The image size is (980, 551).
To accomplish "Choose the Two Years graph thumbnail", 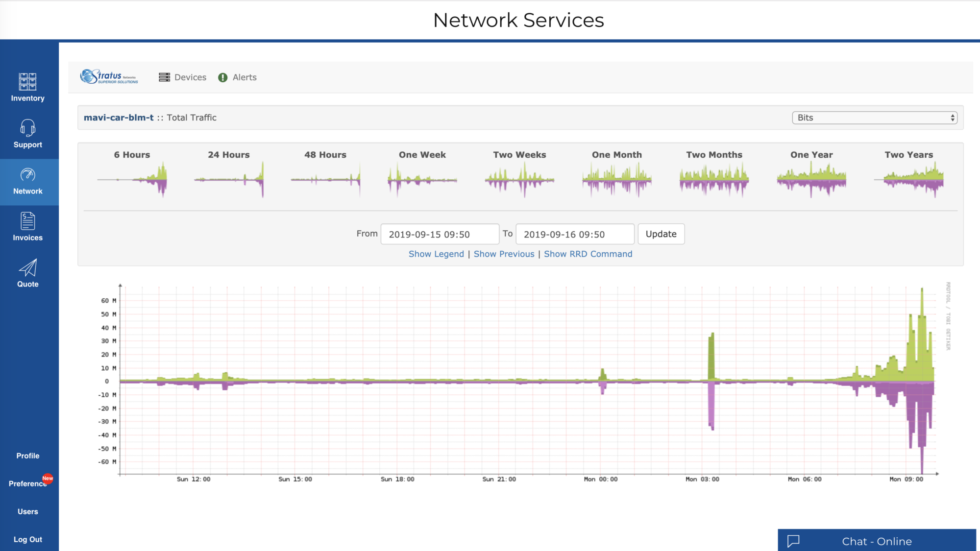I will [x=908, y=180].
